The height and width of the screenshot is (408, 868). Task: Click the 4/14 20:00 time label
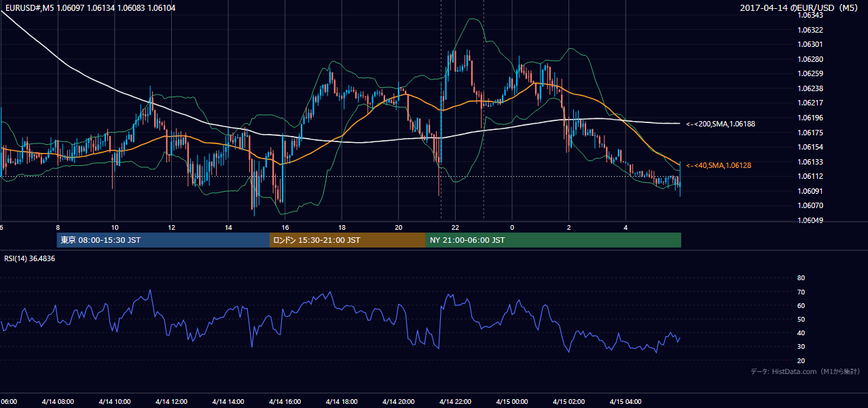click(x=399, y=401)
